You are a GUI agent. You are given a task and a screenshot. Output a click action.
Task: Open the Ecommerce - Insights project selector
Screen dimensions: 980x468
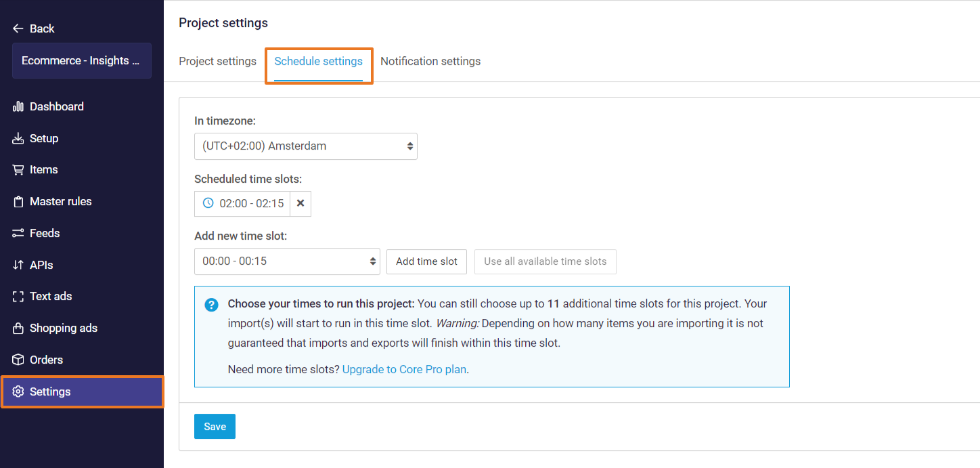coord(81,60)
